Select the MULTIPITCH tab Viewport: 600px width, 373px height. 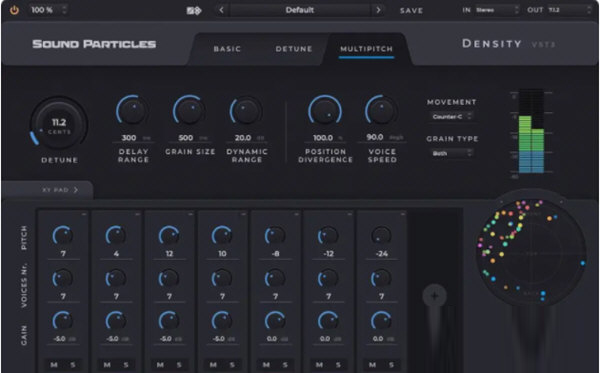coord(366,49)
